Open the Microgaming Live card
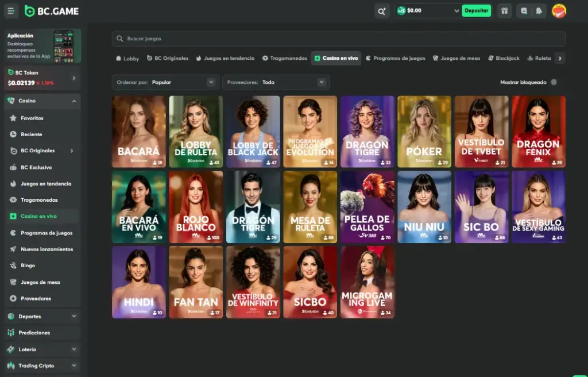 [367, 282]
